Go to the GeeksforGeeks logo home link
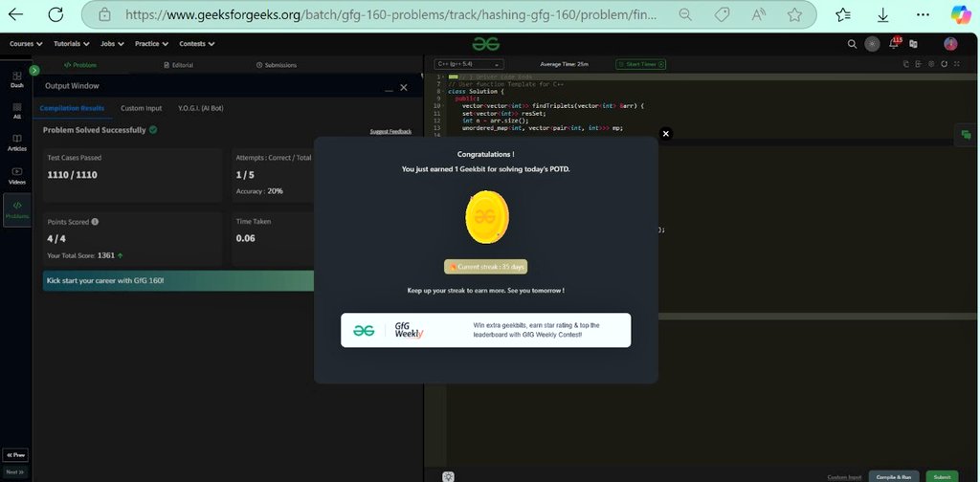 [x=485, y=44]
